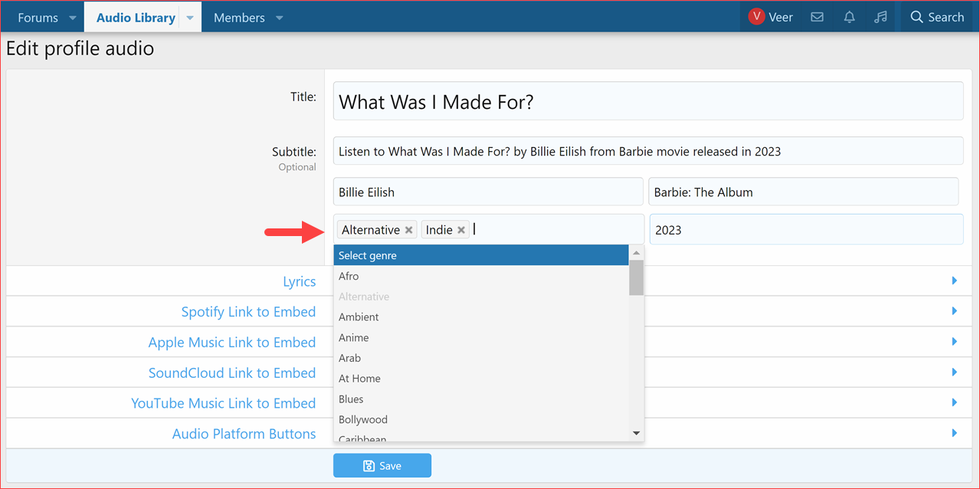Click the Save button

[x=382, y=465]
